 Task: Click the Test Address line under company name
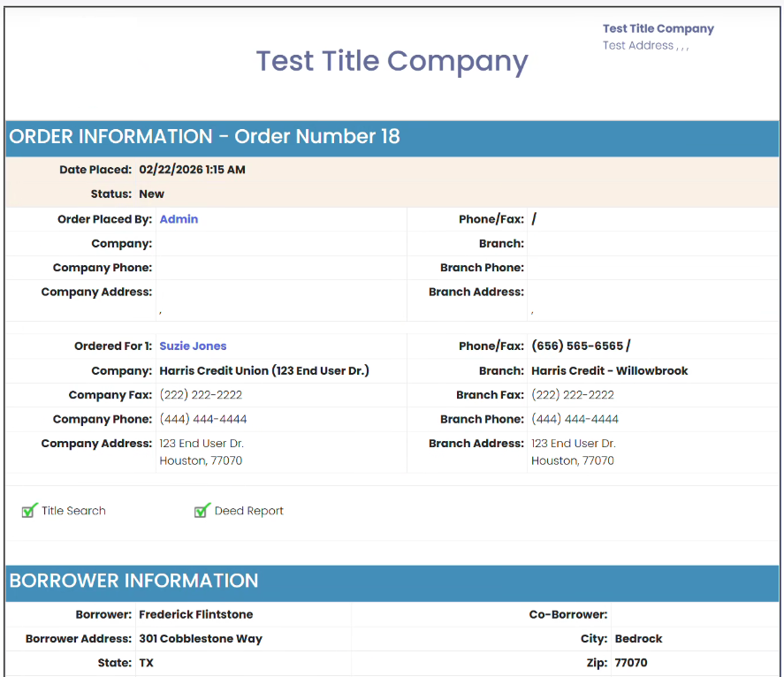click(x=645, y=46)
